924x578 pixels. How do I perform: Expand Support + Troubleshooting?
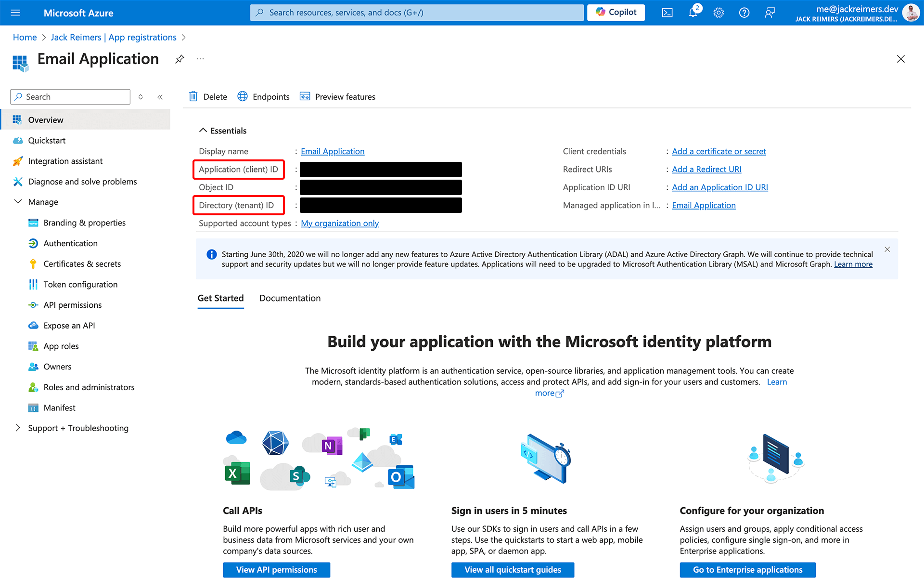(18, 428)
